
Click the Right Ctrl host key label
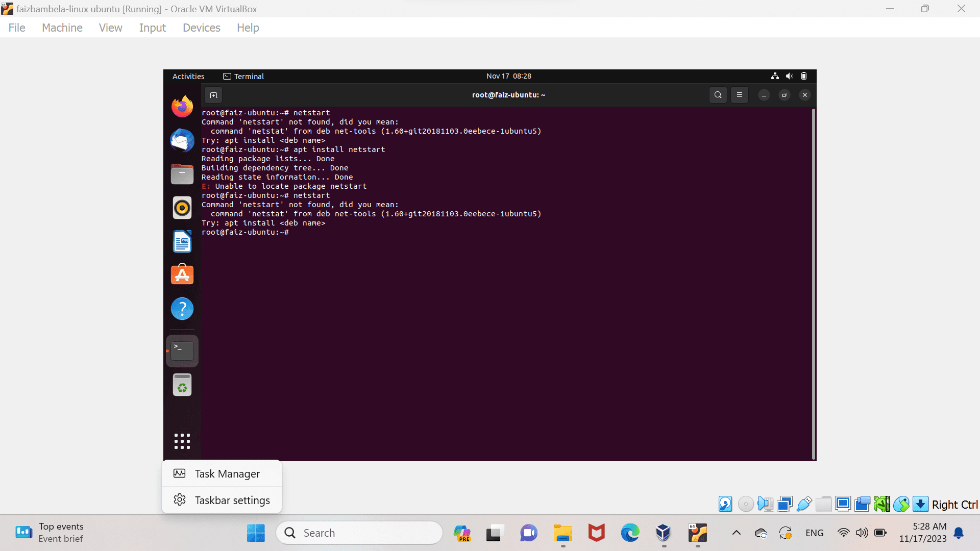(x=954, y=505)
